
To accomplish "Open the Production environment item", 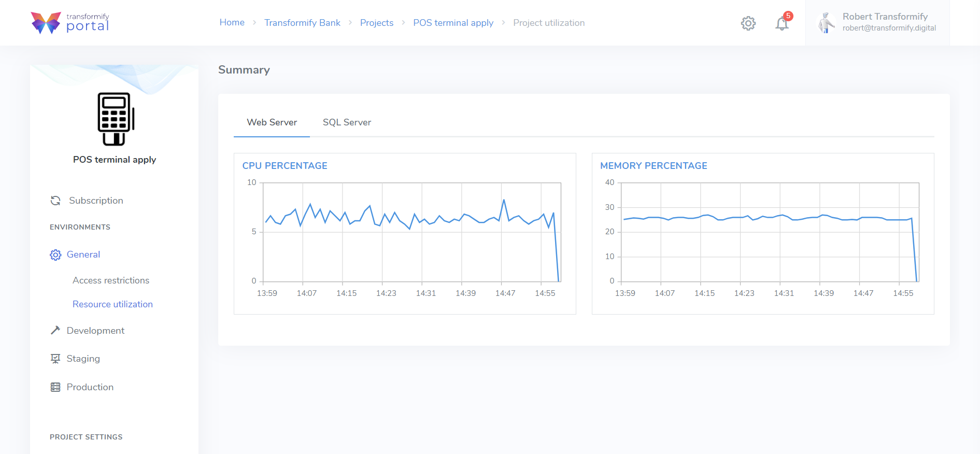I will click(90, 387).
